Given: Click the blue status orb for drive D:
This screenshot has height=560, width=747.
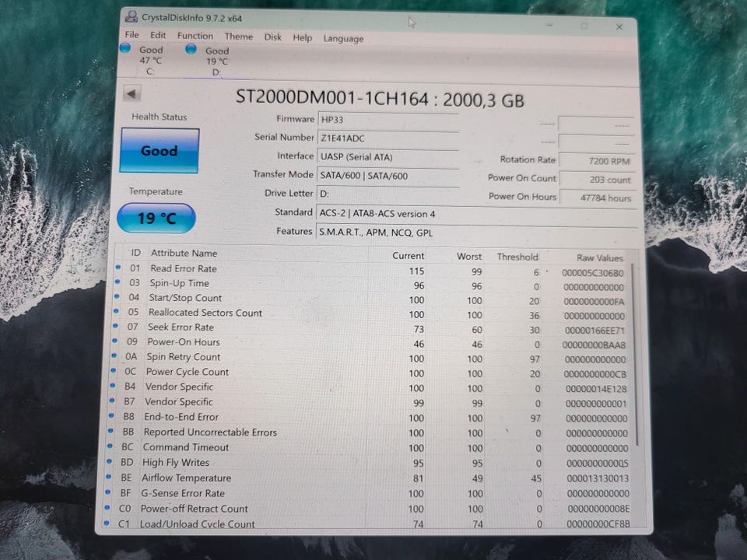Looking at the screenshot, I should pos(191,48).
